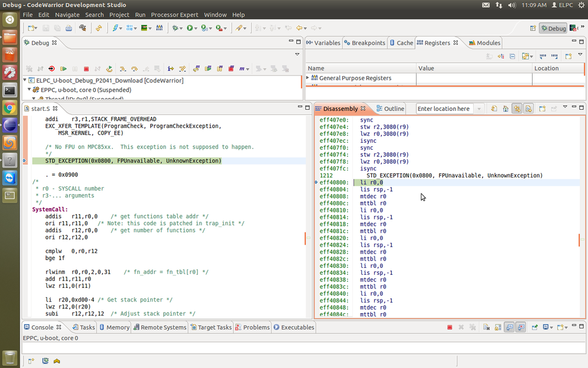This screenshot has height=368, width=588.
Task: Click the Resume button in Debug toolbar
Action: click(64, 69)
